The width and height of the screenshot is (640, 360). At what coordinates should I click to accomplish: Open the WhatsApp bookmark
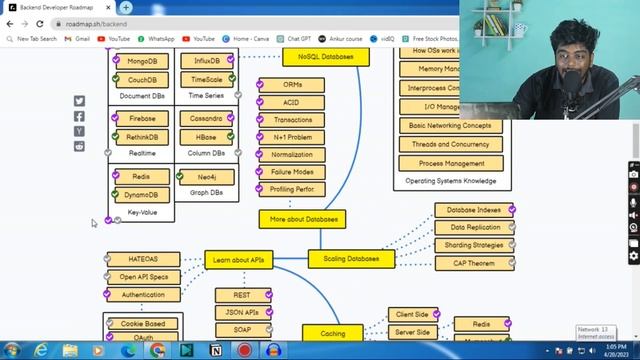point(156,39)
